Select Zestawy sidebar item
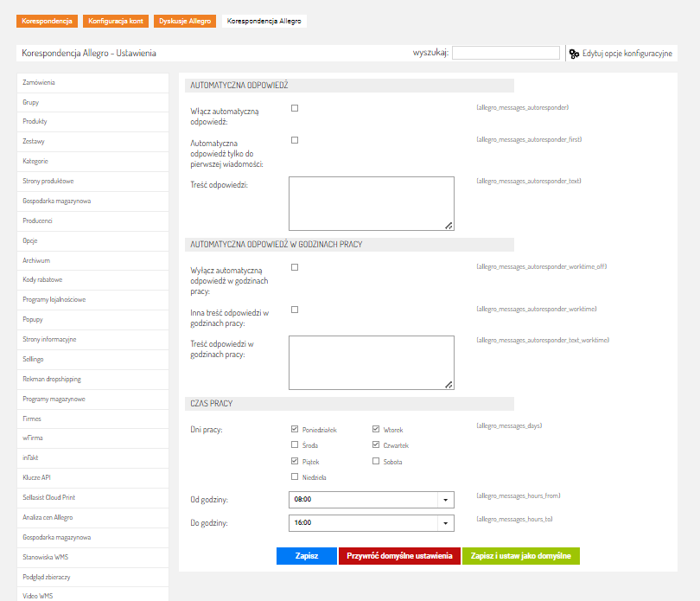Viewport: 700px width, 601px height. point(92,141)
